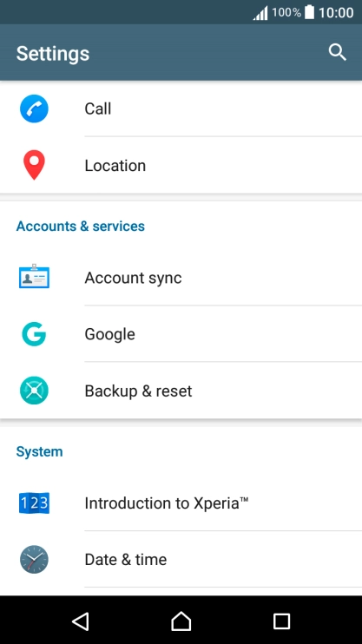This screenshot has height=644, width=362.
Task: Open the Call settings entry
Action: pyautogui.click(x=181, y=108)
